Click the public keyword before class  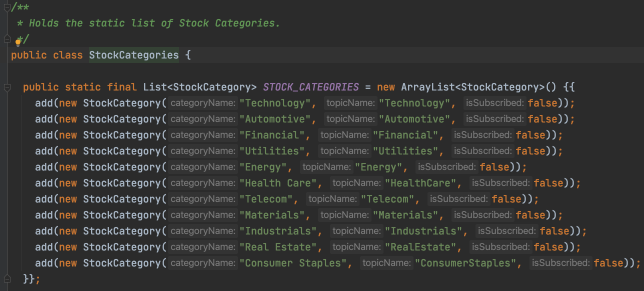(x=28, y=55)
